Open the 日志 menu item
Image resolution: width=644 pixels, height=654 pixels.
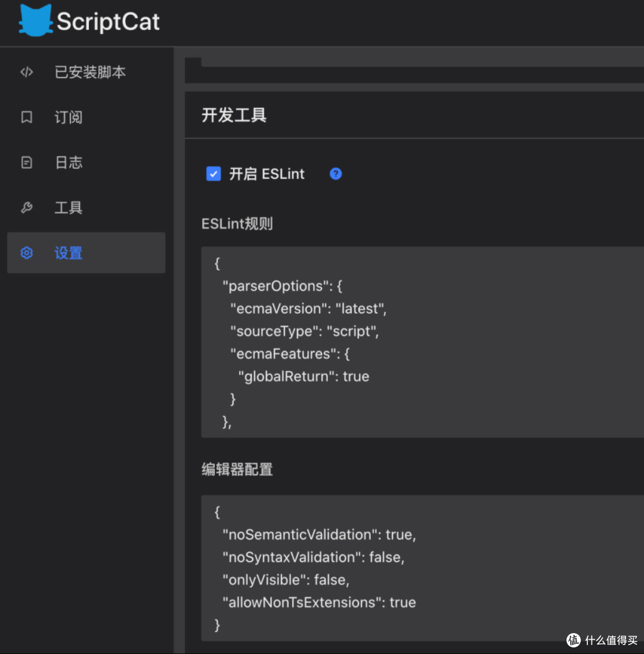click(x=86, y=162)
